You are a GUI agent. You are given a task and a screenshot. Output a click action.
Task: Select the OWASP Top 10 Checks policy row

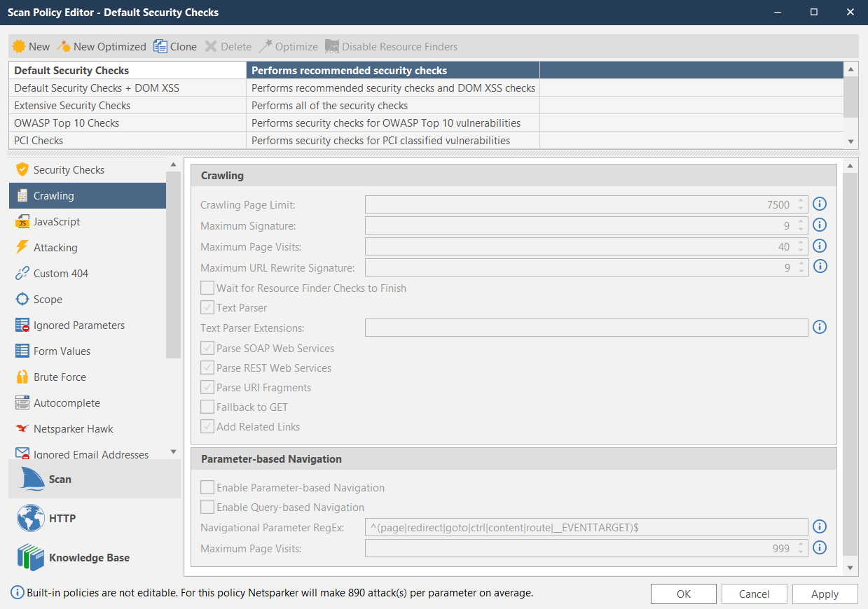coord(67,123)
